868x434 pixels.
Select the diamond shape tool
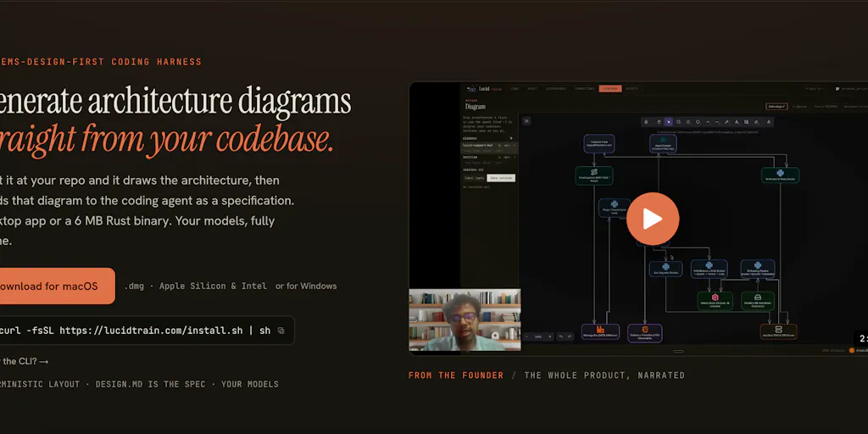click(x=688, y=122)
